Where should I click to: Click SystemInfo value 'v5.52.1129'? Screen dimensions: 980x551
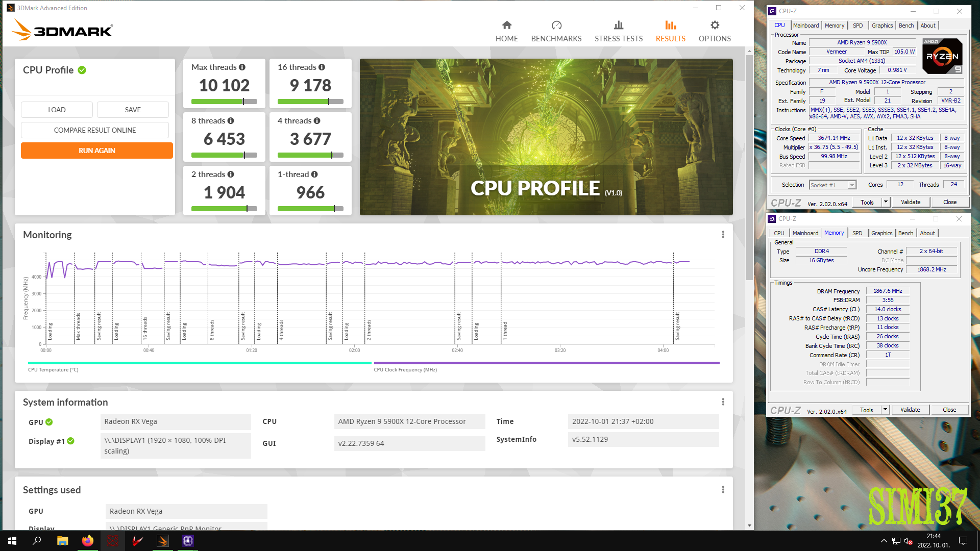pos(643,439)
